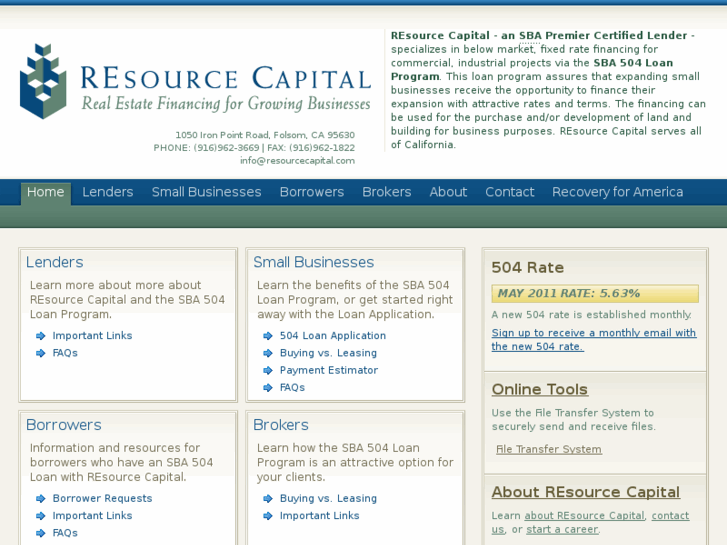Click arrow icon beside Borrower Requests
Image resolution: width=727 pixels, height=545 pixels.
[41, 499]
